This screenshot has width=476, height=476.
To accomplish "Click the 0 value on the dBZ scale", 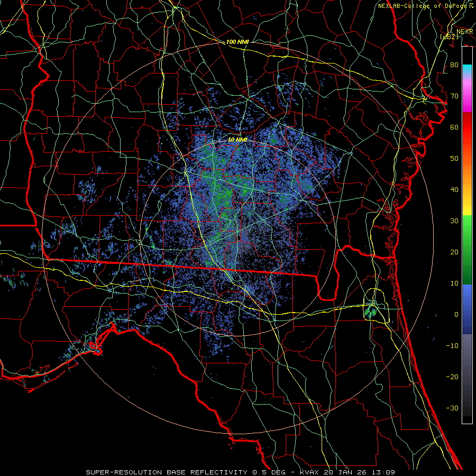I will click(x=456, y=315).
